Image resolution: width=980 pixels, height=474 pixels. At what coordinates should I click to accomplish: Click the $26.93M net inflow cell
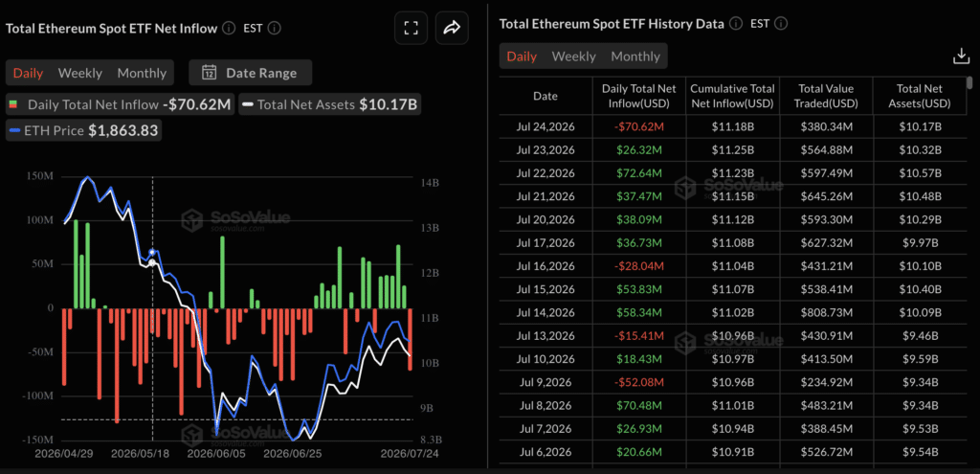(x=638, y=428)
